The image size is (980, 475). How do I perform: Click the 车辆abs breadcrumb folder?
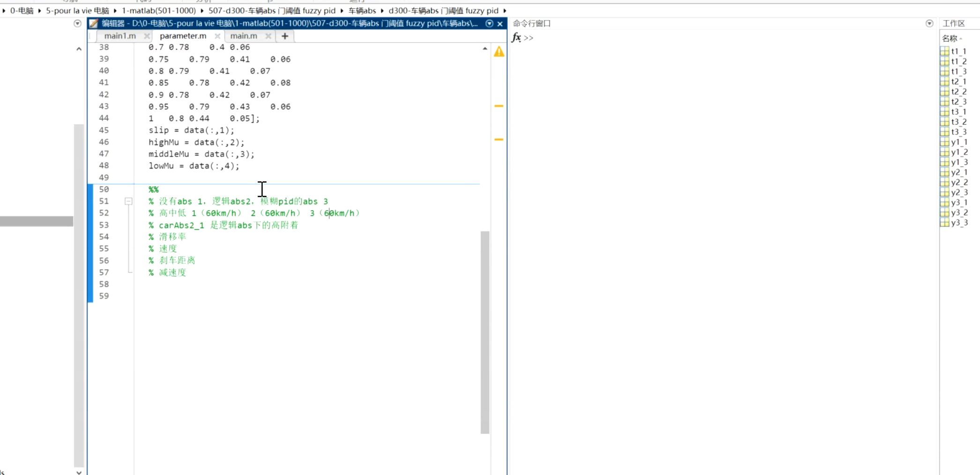[362, 10]
